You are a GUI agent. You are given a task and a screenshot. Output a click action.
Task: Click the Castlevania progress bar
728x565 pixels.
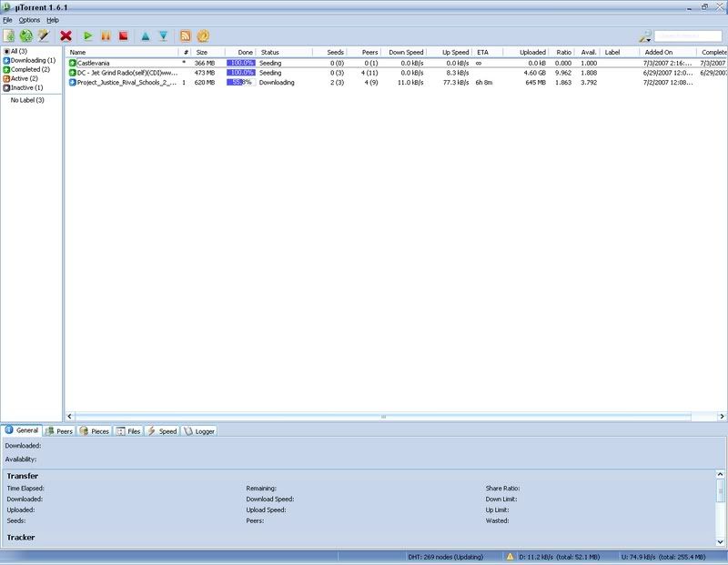[x=241, y=63]
